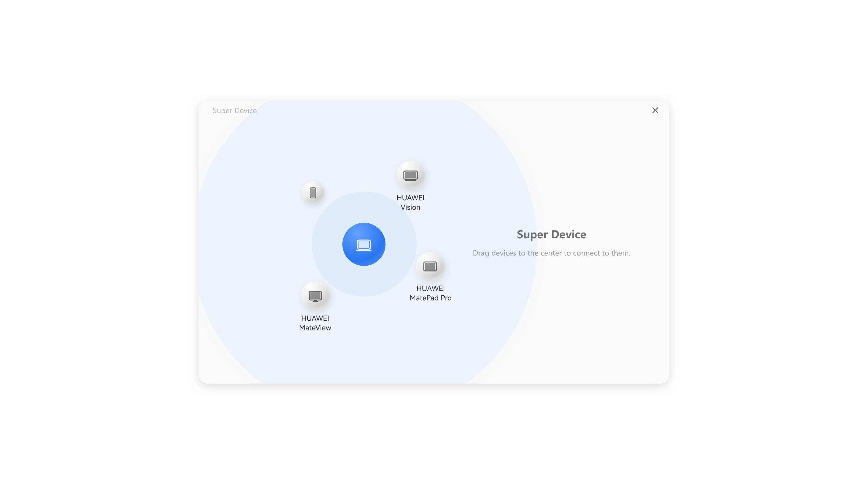Viewport: 868px width, 489px height.
Task: Click the "Drag devices to the center" hint text
Action: pyautogui.click(x=551, y=253)
